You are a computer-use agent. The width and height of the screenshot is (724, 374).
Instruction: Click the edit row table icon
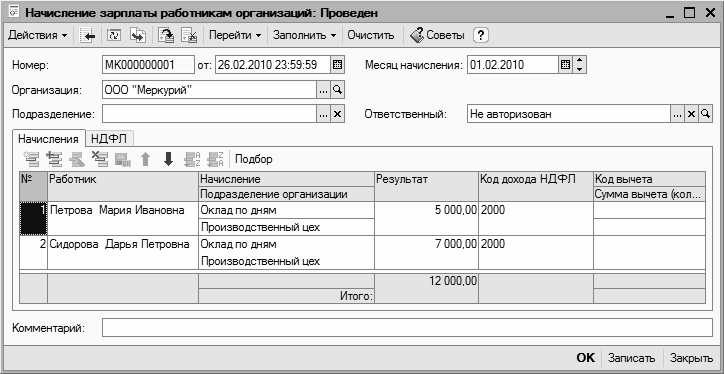tap(77, 159)
